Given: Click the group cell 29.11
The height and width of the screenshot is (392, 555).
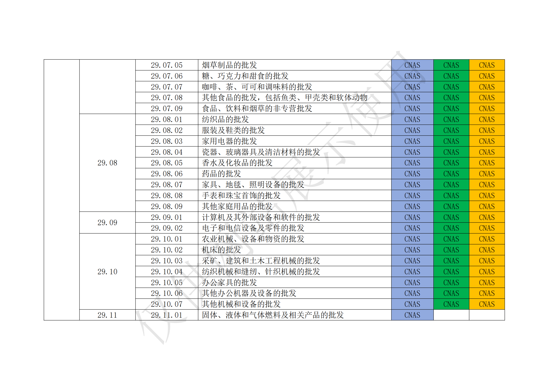Looking at the screenshot, I should tap(107, 315).
